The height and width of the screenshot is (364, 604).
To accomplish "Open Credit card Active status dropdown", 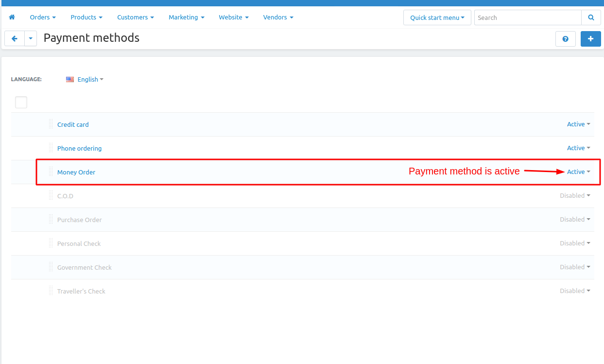I will coord(578,124).
